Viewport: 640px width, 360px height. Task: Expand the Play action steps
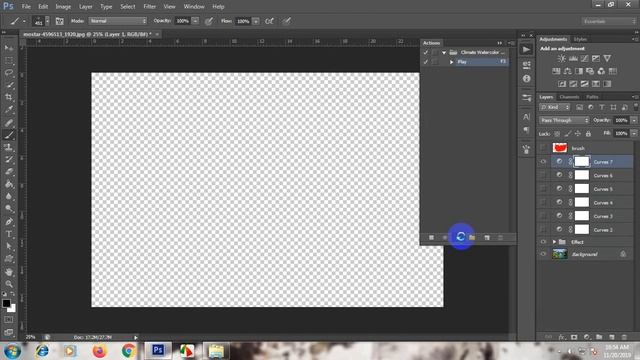tap(451, 62)
